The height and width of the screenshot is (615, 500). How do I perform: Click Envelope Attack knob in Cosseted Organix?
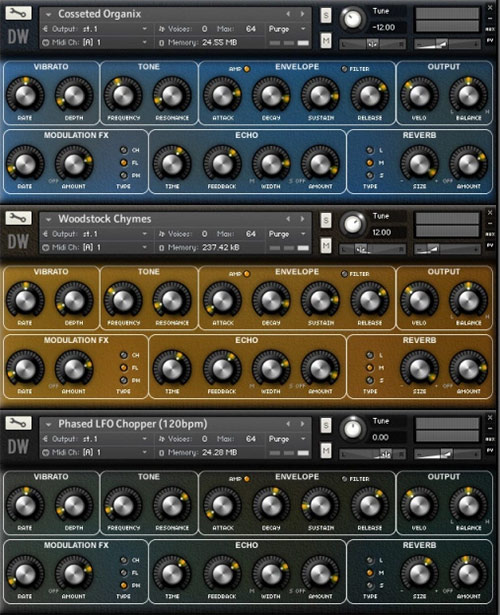point(222,95)
